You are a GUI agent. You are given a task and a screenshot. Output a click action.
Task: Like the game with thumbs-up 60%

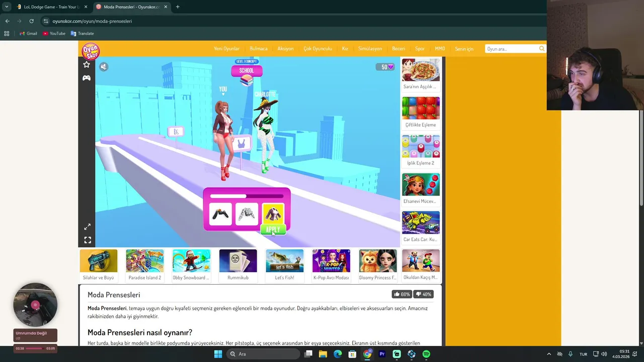[402, 294]
